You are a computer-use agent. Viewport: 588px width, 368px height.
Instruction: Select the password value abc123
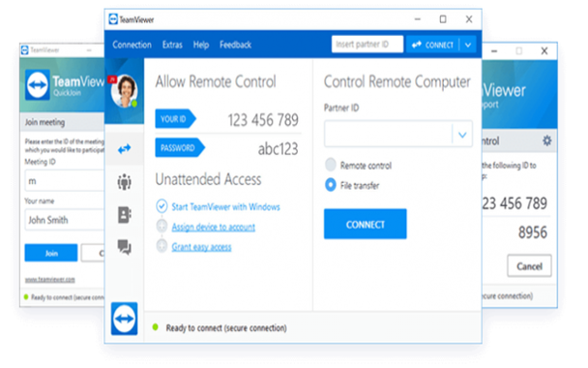(x=278, y=149)
